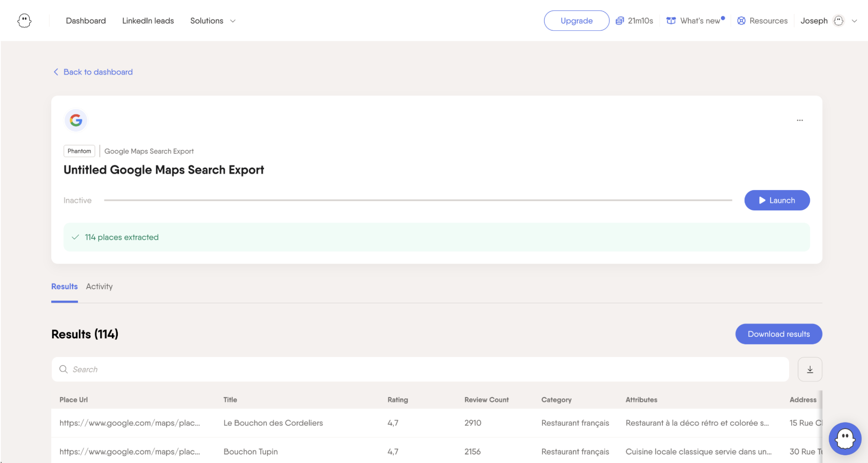Screen dimensions: 868x463
Task: Go to LinkedIn leads
Action: [148, 21]
